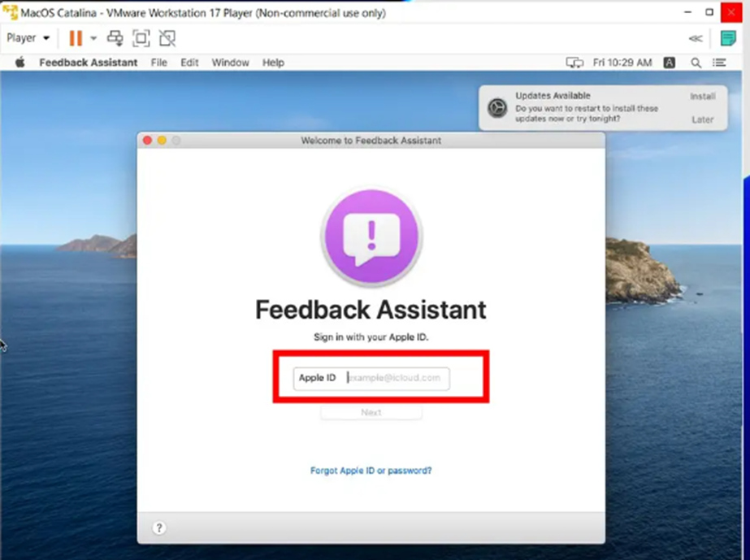Click the clock showing Fri 10:29 AM
Viewport: 750px width, 560px height.
click(x=622, y=63)
